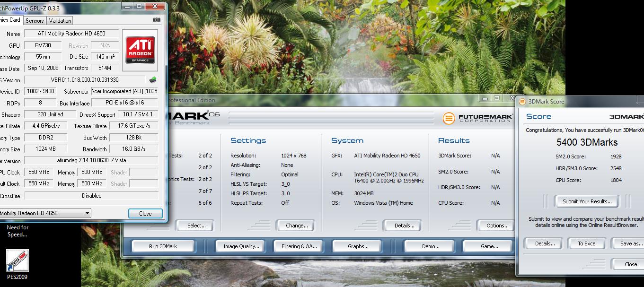Click the MEM value 3024 MB
Viewport: 644px width, 287px height.
coord(364,193)
